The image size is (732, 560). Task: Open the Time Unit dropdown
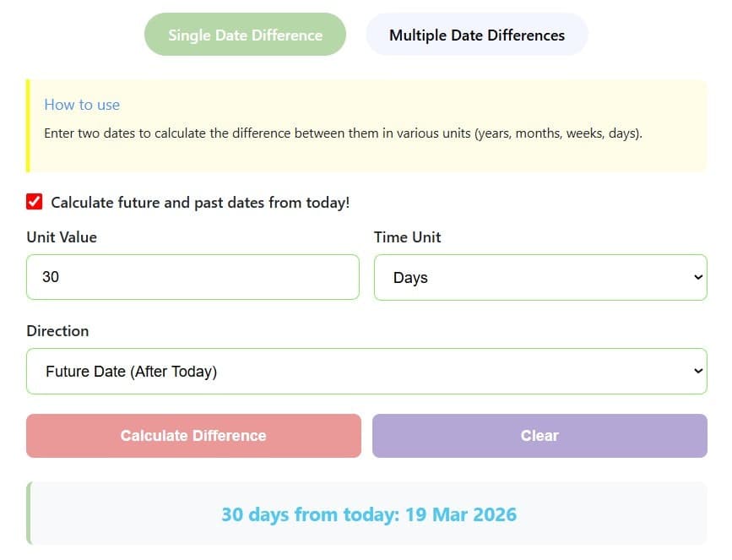540,277
